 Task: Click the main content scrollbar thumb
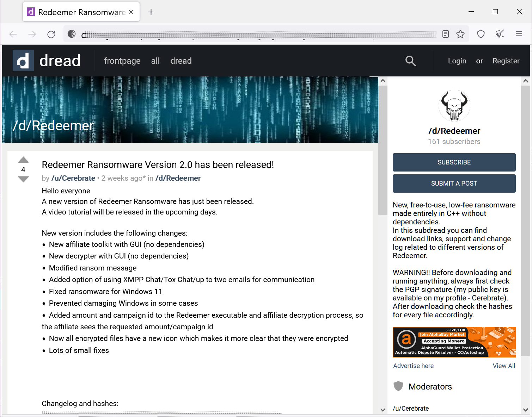pos(383,150)
